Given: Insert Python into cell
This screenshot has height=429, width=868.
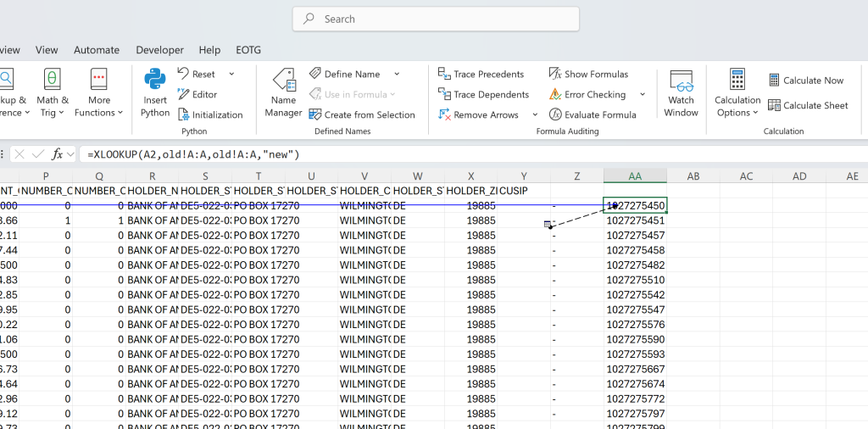Looking at the screenshot, I should click(x=155, y=93).
